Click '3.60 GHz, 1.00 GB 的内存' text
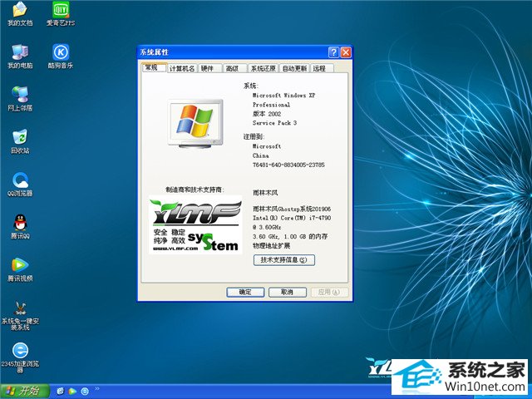This screenshot has height=399, width=532. tap(290, 236)
